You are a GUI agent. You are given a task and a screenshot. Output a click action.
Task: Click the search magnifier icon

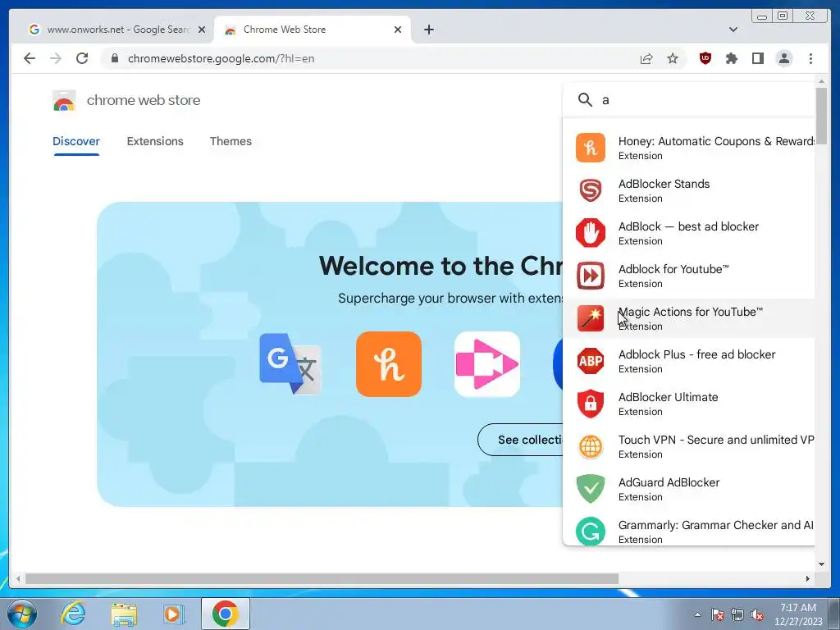585,99
